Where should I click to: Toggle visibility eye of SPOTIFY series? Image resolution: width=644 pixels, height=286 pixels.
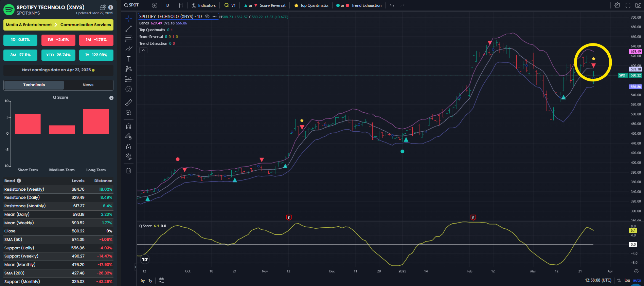coord(207,16)
